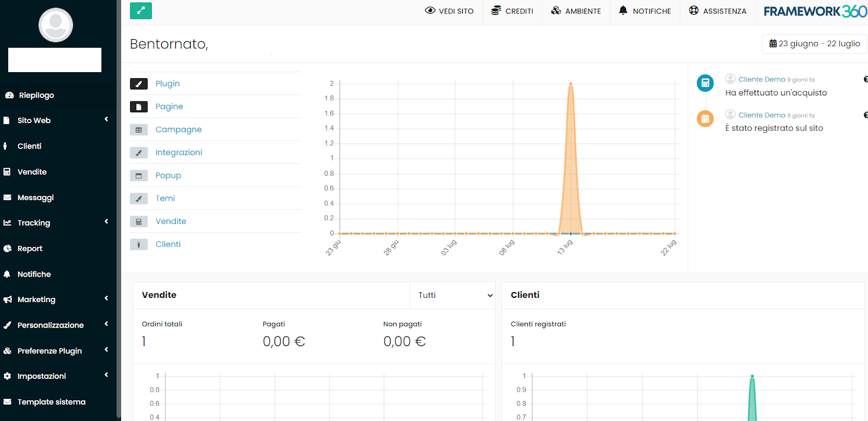Open the Tutti filter dropdown in Vendite
Viewport: 868px width, 421px height.
(453, 295)
